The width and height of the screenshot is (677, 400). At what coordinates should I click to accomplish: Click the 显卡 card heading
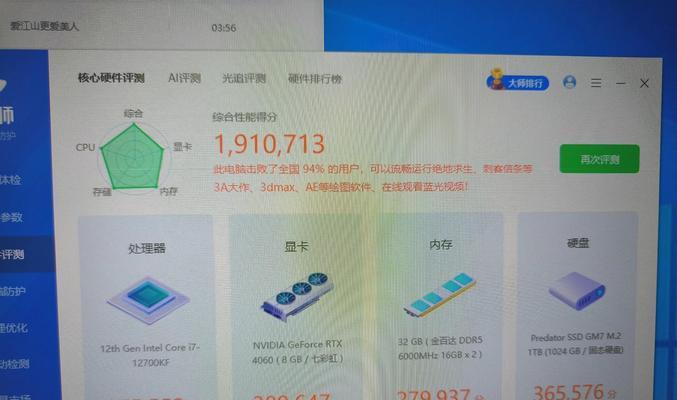(x=296, y=247)
